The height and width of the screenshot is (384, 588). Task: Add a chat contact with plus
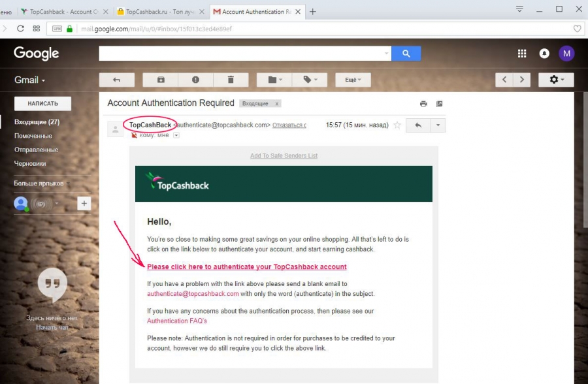tap(84, 204)
